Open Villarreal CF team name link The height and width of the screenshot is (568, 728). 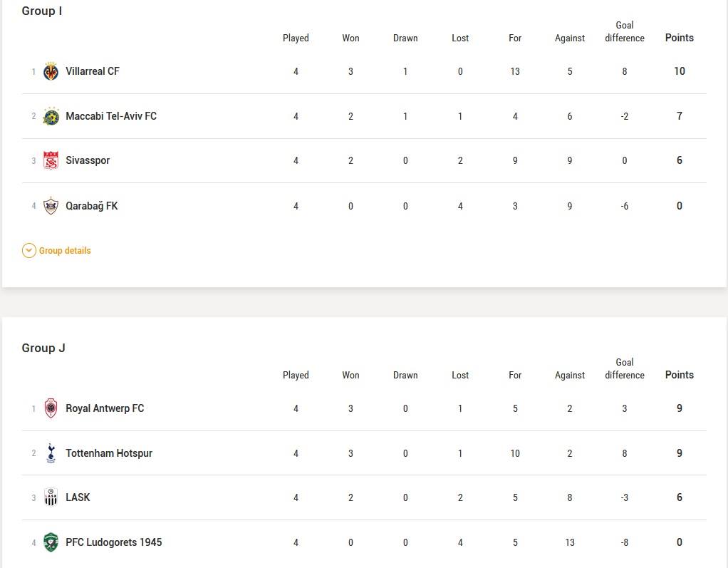click(x=93, y=71)
